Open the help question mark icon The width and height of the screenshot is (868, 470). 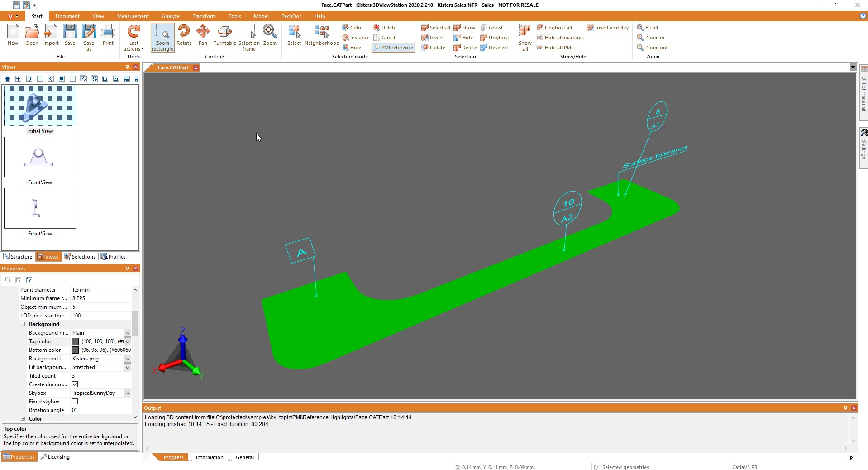(863, 16)
